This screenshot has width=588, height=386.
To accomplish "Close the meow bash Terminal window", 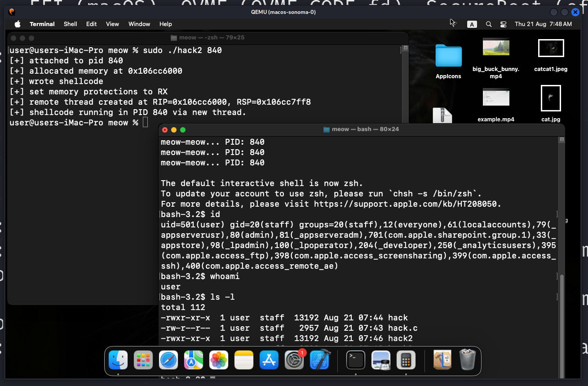I will [165, 130].
